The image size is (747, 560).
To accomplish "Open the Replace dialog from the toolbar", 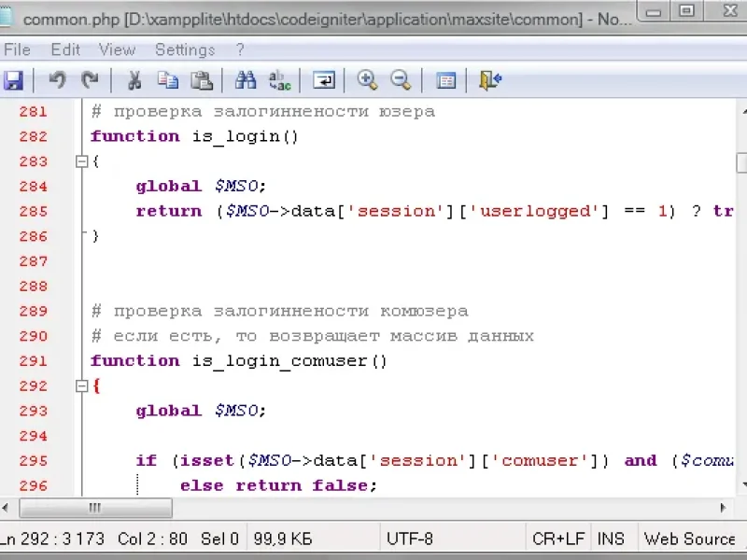I will coord(279,81).
